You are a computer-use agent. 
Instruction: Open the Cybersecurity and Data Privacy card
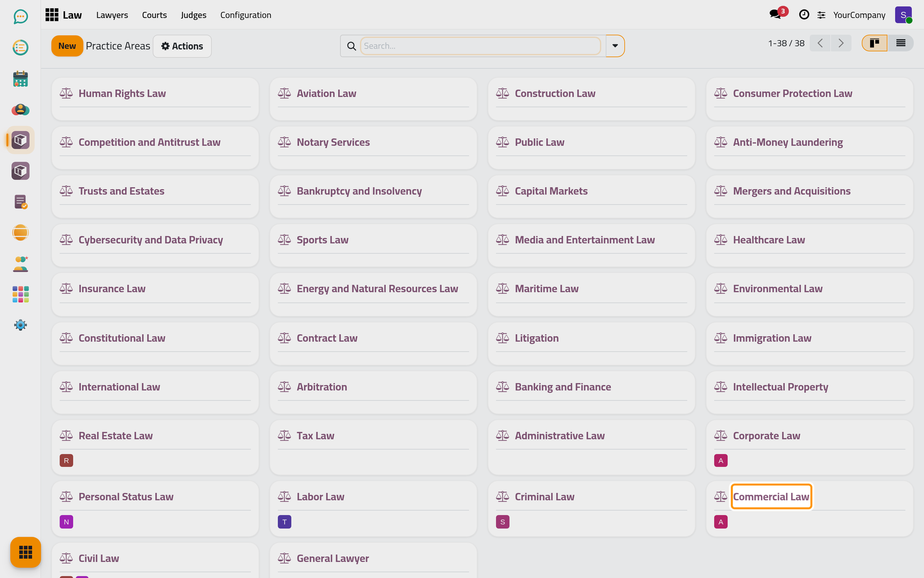pyautogui.click(x=155, y=245)
